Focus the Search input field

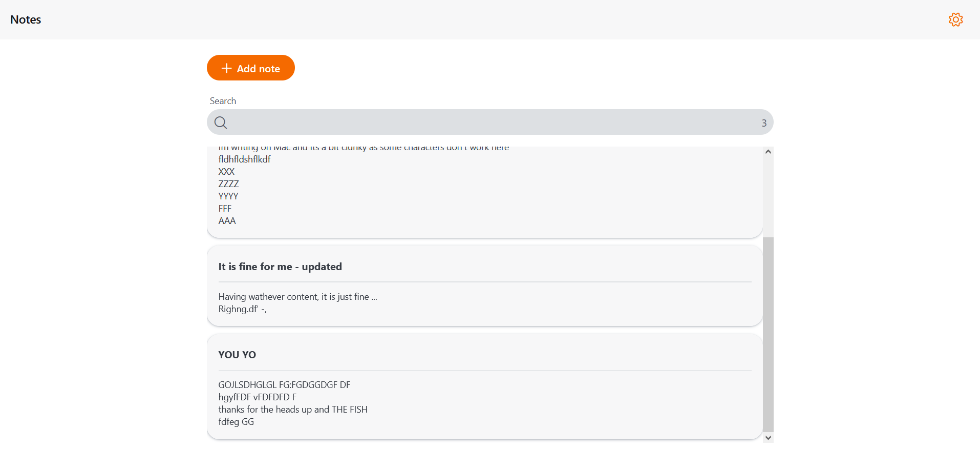coord(490,122)
